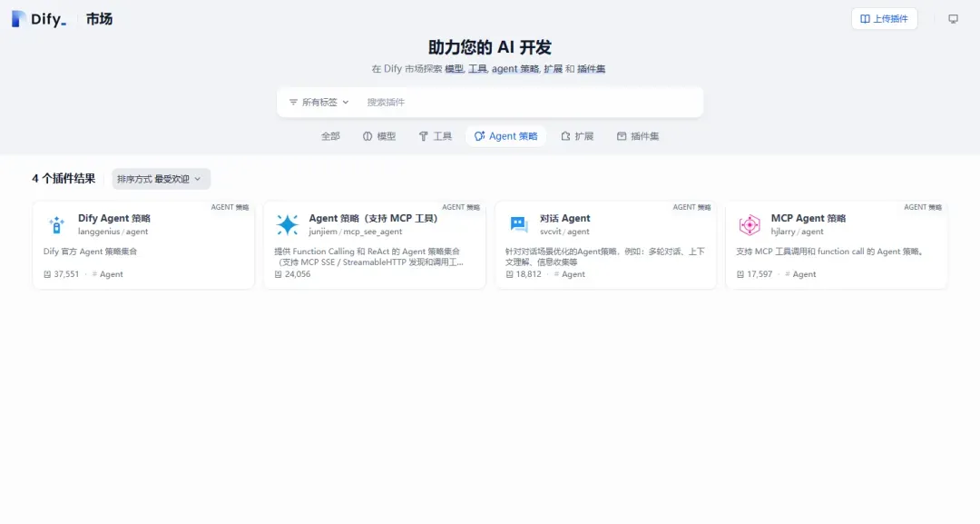980x524 pixels.
Task: Click the 搜索插件 search field
Action: tap(531, 102)
